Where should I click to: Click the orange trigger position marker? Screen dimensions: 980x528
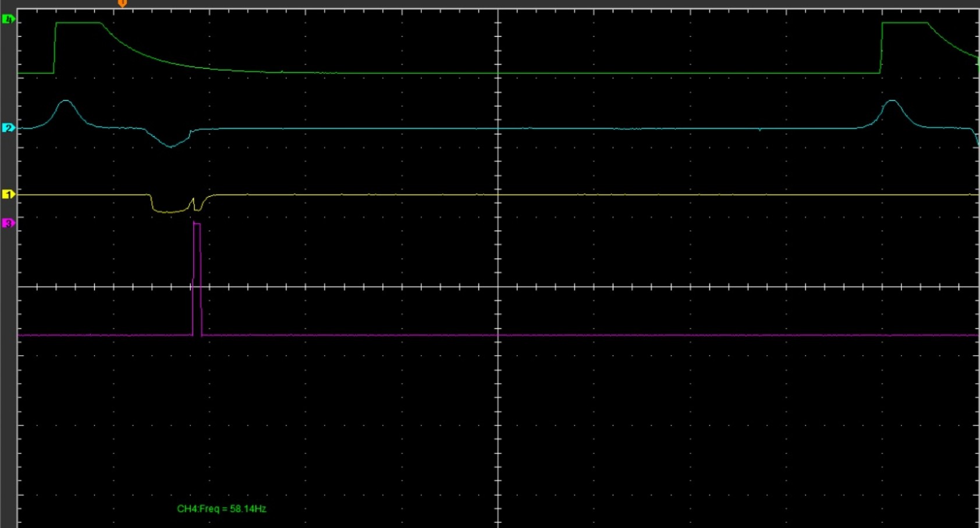pos(122,3)
